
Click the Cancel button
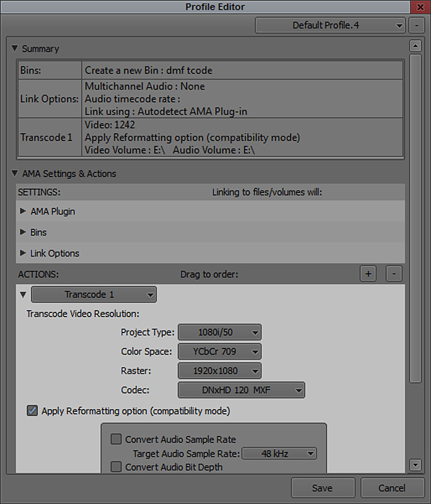[x=392, y=488]
